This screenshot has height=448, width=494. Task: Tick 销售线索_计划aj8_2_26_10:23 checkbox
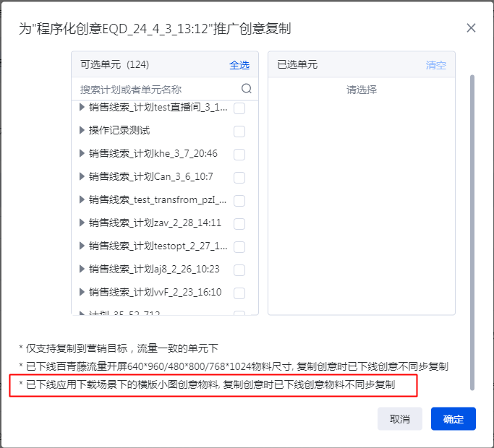[239, 270]
